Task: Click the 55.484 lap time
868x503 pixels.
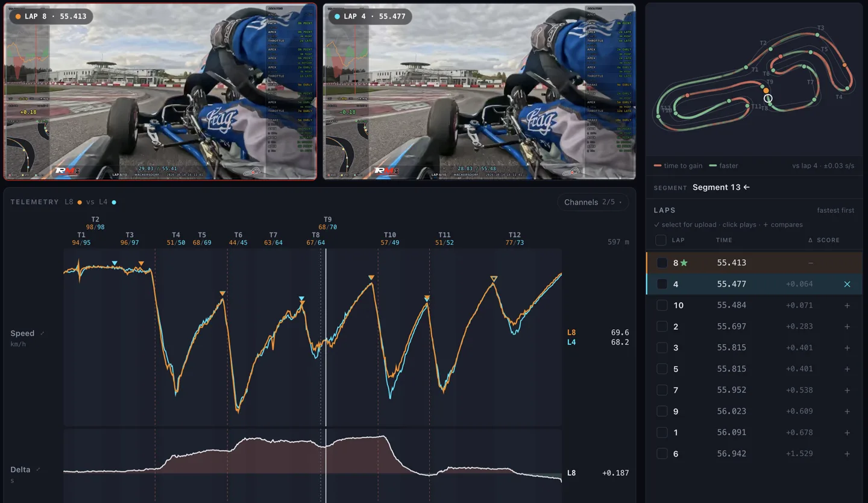Action: [x=732, y=305]
